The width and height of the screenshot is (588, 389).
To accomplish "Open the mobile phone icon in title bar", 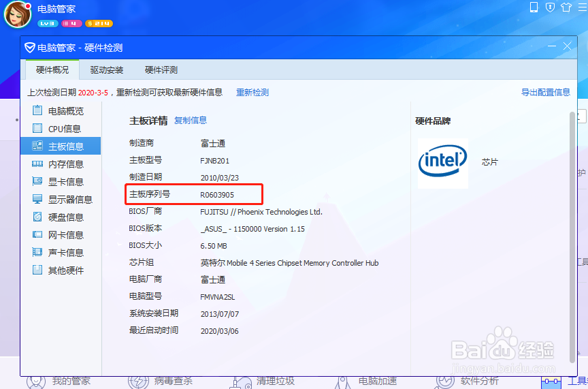I will (534, 7).
